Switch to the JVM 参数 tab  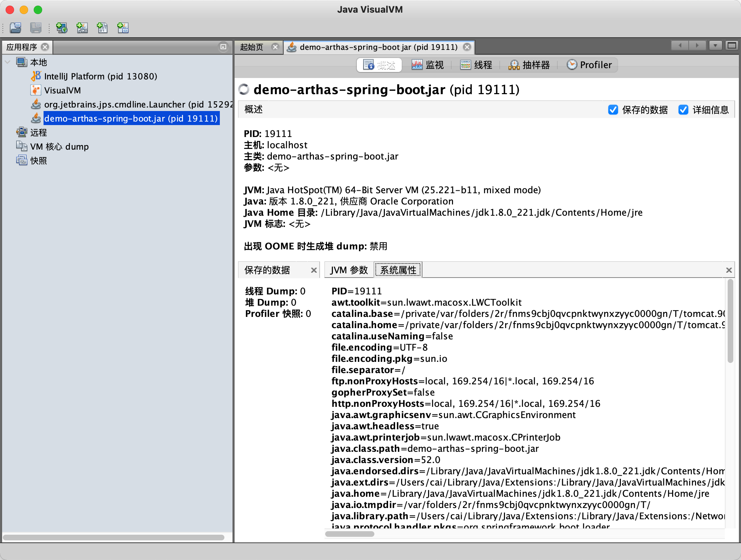point(349,270)
